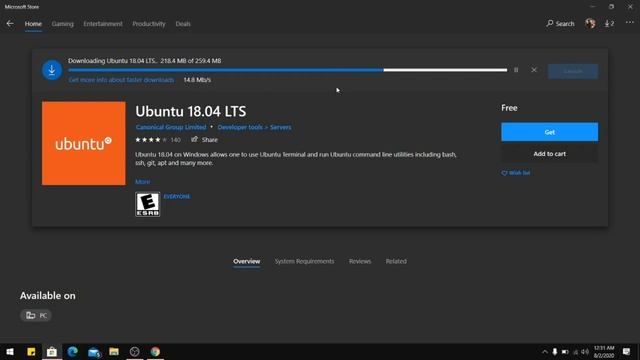Open Canonical Group Limited publisher link
This screenshot has width=640, height=360.
[171, 127]
